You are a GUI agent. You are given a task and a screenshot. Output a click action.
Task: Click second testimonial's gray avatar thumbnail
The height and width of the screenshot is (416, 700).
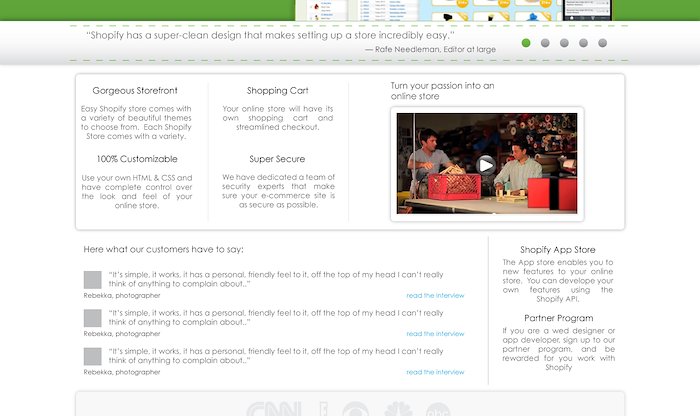pyautogui.click(x=93, y=318)
